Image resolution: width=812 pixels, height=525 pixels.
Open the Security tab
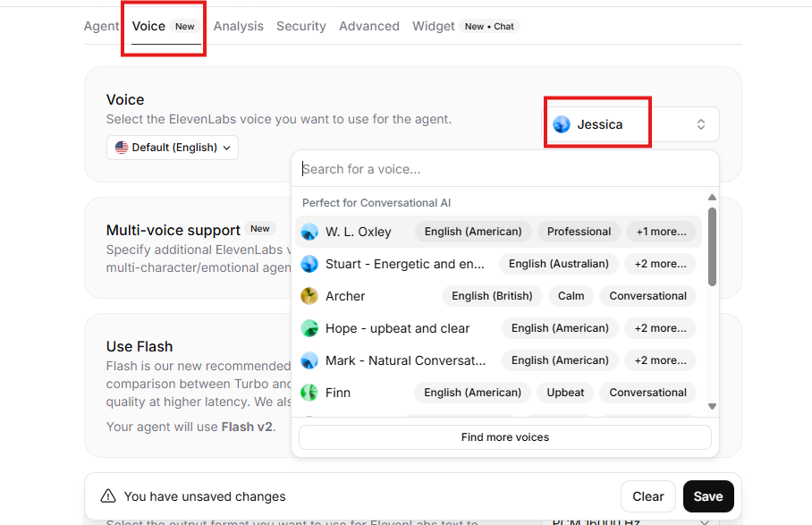pos(300,26)
